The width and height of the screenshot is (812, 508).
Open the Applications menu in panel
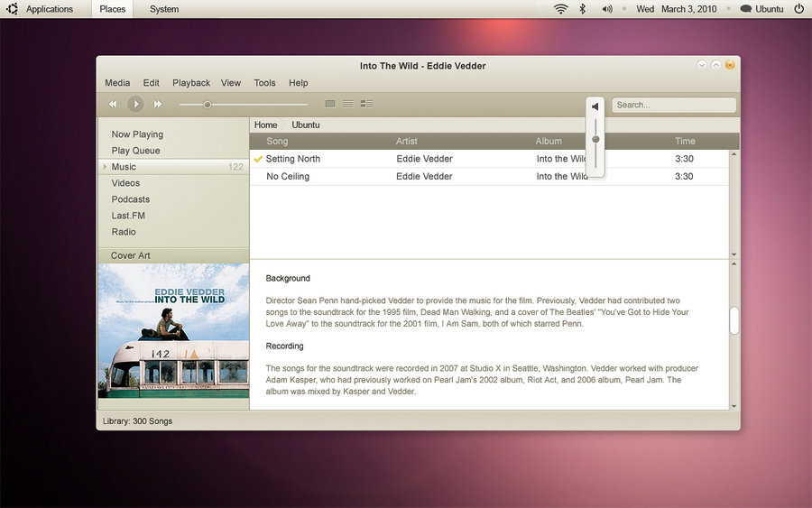point(50,9)
